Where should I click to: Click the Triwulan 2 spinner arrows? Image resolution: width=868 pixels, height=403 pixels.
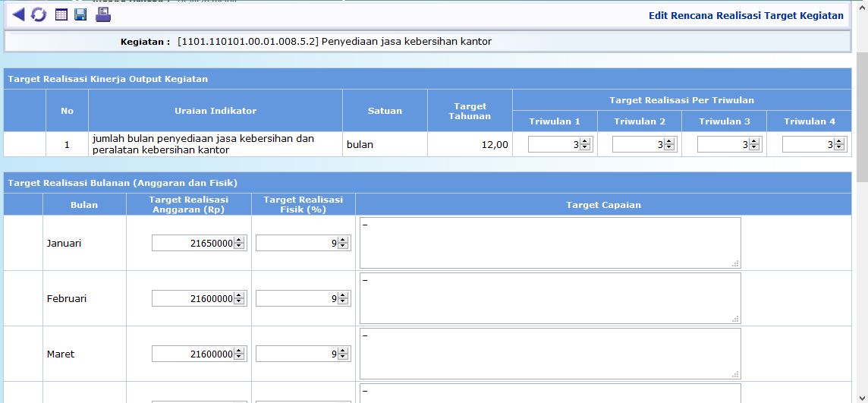(669, 144)
